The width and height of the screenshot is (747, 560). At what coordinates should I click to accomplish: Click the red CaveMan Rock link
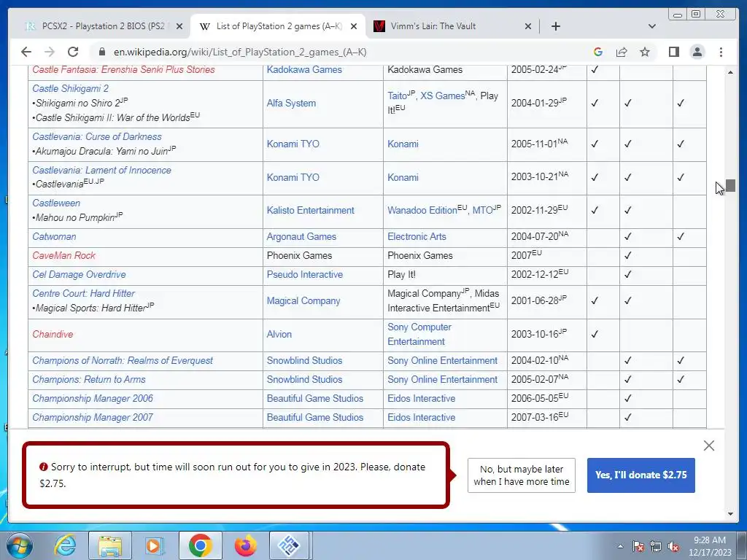click(x=64, y=256)
